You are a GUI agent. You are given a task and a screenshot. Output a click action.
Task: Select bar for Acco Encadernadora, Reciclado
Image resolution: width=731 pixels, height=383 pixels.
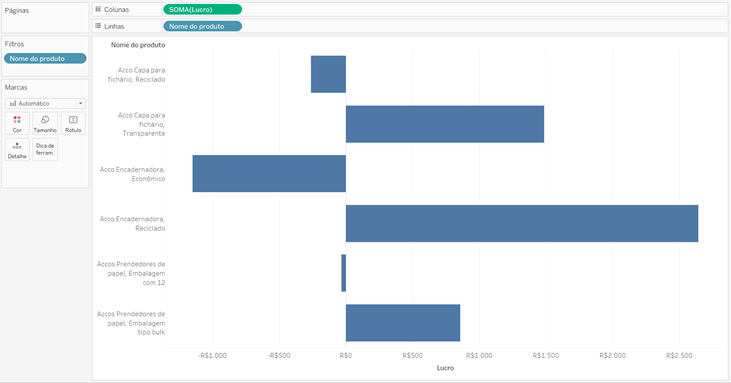coord(522,223)
